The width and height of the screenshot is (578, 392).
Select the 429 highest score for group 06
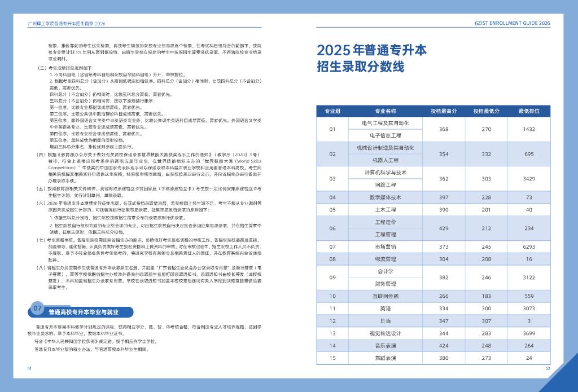pos(444,228)
